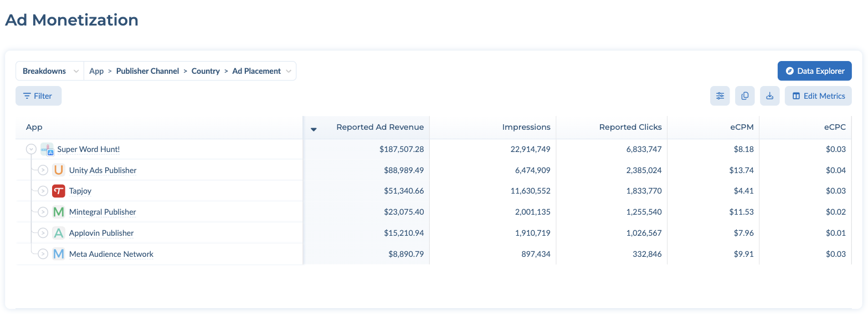Click eCPM value $13.74

742,170
